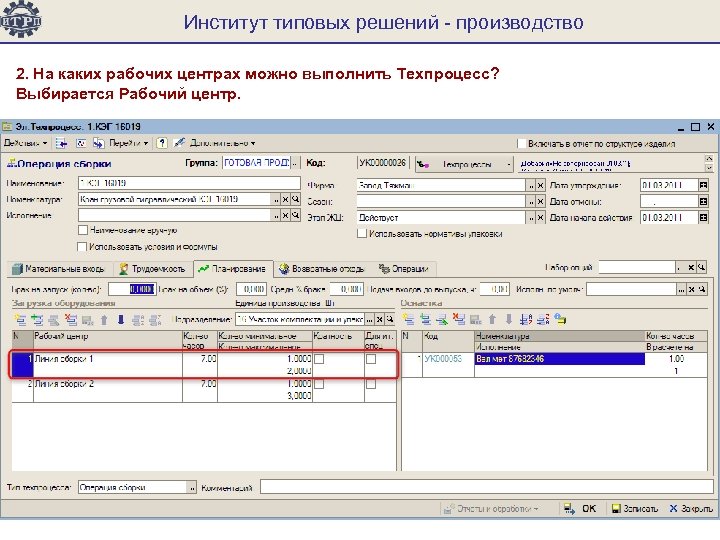This screenshot has height=540, width=720.
Task: Switch to Трудоемкость tab
Action: [152, 269]
